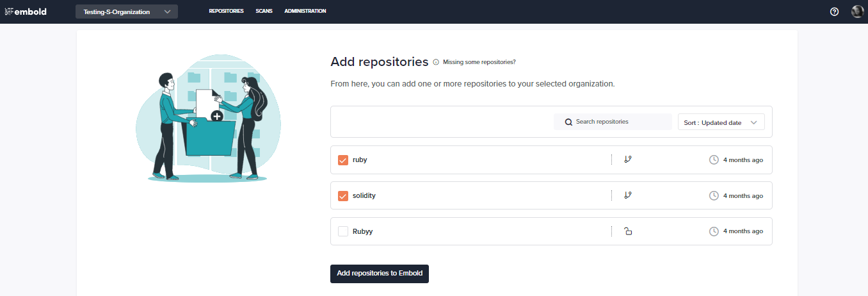The image size is (868, 296).
Task: Expand the Sort : Updated date dropdown
Action: click(721, 122)
